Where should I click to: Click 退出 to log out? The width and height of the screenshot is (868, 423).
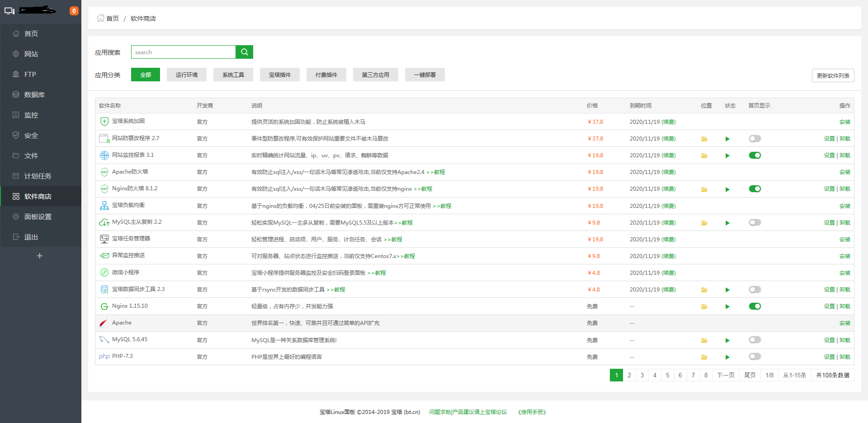pos(41,237)
